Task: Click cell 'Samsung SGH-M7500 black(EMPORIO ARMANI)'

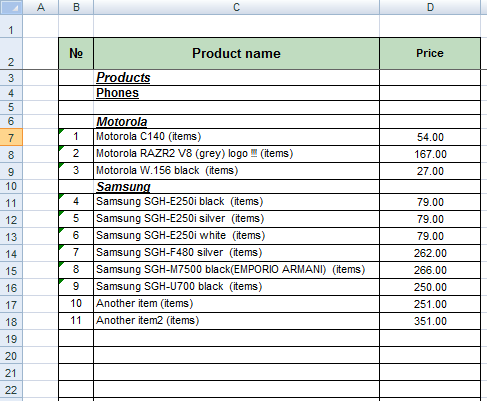Action: pyautogui.click(x=236, y=270)
